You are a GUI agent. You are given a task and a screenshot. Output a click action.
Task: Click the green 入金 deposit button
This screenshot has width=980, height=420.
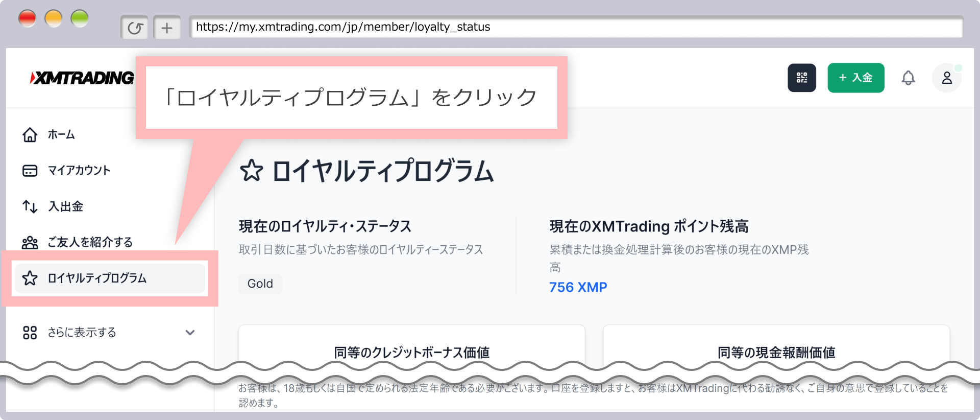point(855,78)
